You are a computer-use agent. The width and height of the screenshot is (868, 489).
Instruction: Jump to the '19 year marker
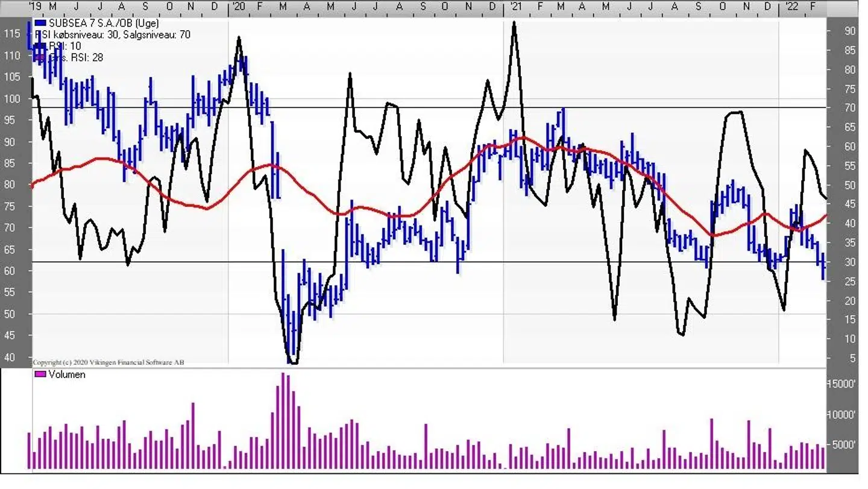point(35,7)
